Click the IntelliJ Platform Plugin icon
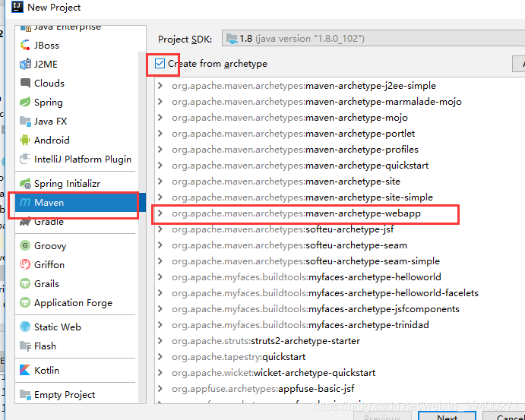The width and height of the screenshot is (525, 420). coord(25,159)
